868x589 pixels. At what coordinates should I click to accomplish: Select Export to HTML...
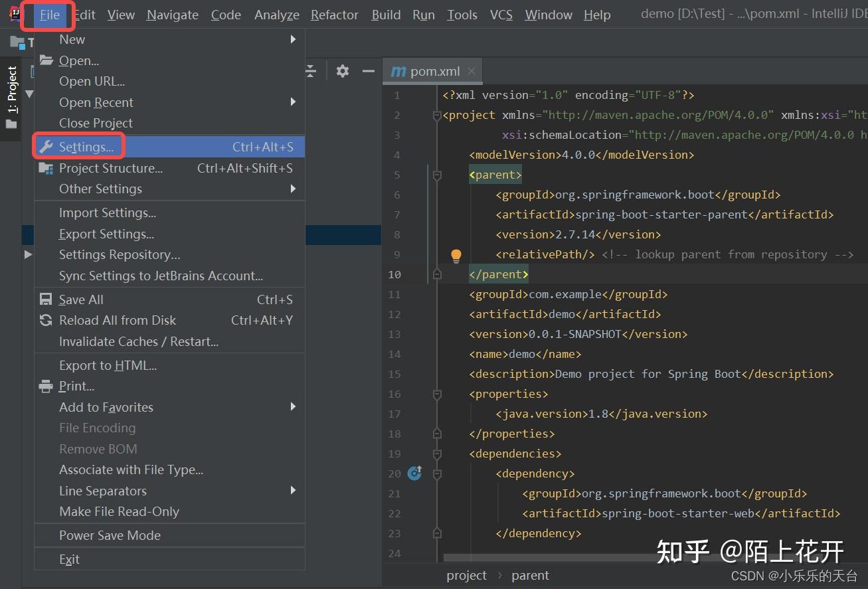[169, 365]
